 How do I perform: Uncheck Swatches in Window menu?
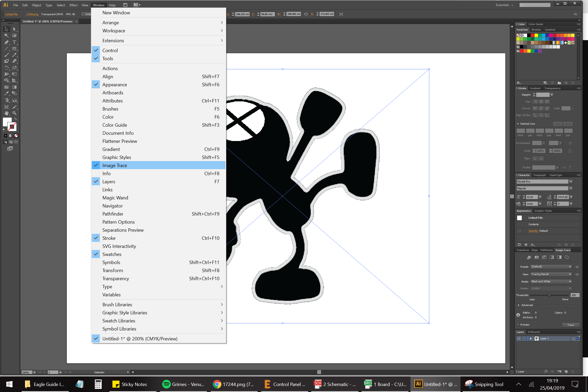coord(158,254)
